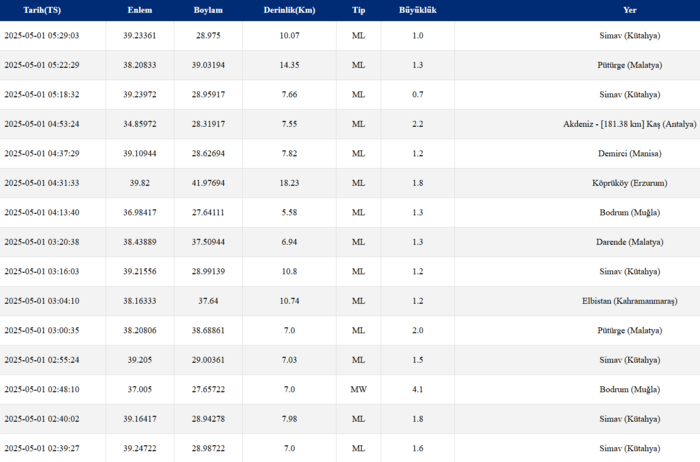This screenshot has width=700, height=462.
Task: Click the latitude value 39.205
Action: click(x=140, y=360)
